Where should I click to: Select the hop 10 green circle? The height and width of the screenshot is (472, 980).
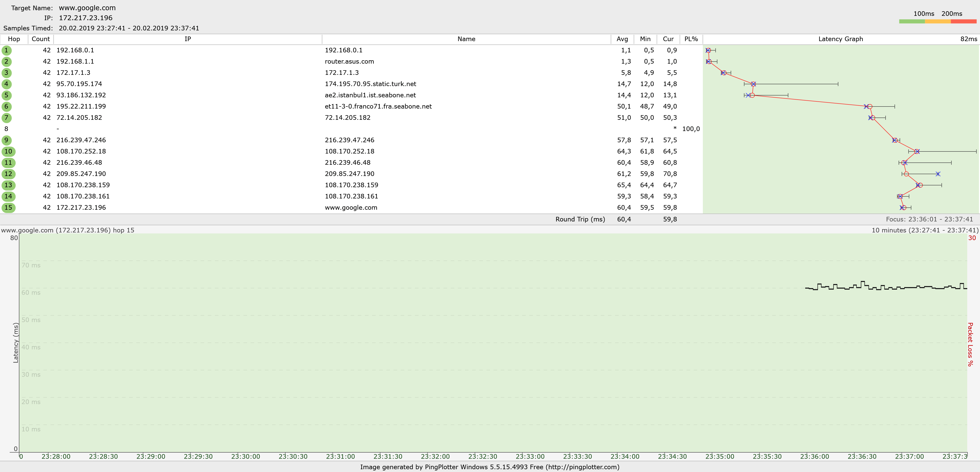(8, 151)
